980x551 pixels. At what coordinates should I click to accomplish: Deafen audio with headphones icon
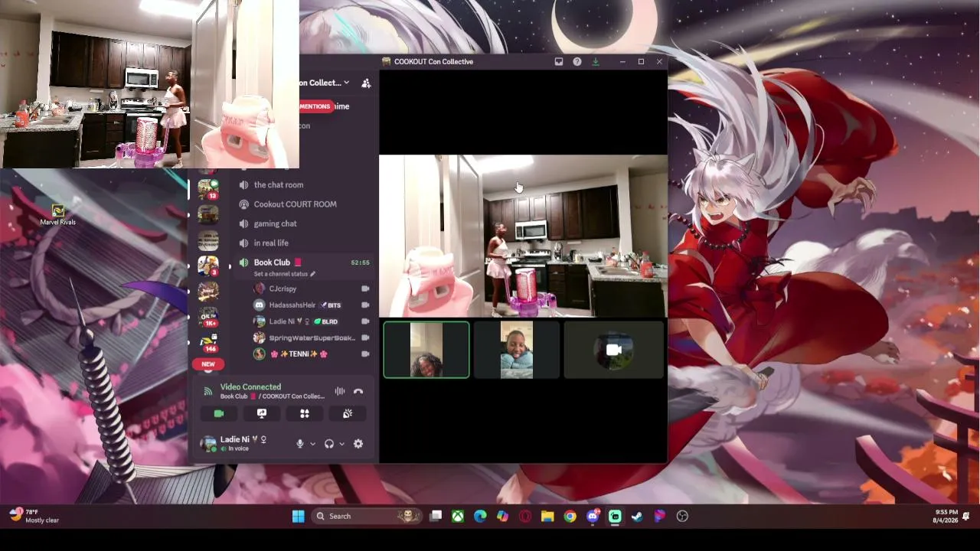click(329, 444)
